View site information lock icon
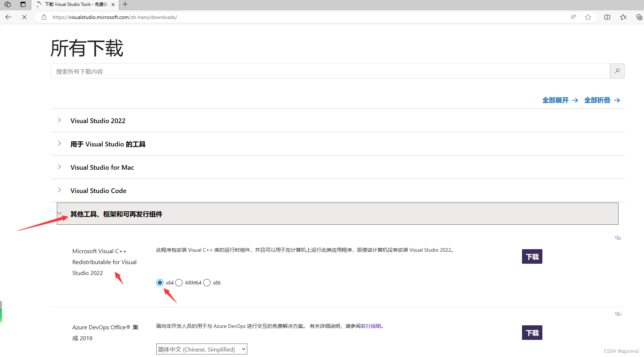Image resolution: width=644 pixels, height=357 pixels. 44,17
